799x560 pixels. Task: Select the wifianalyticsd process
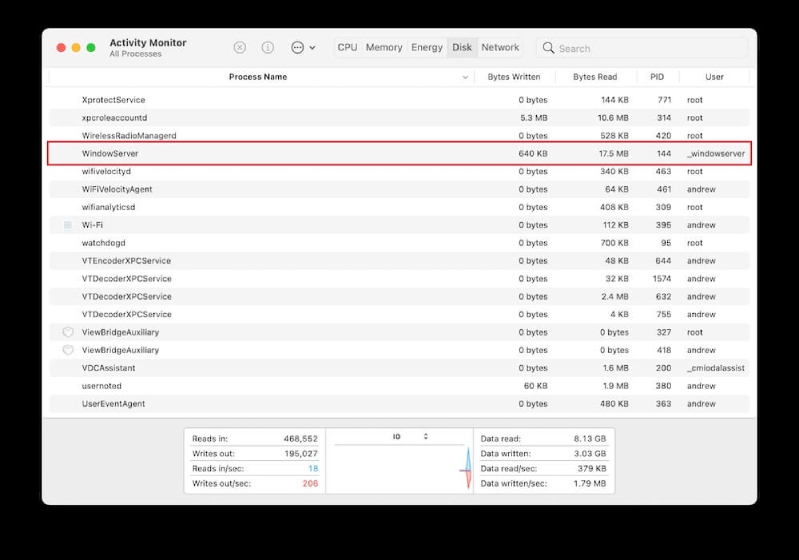tap(400, 207)
